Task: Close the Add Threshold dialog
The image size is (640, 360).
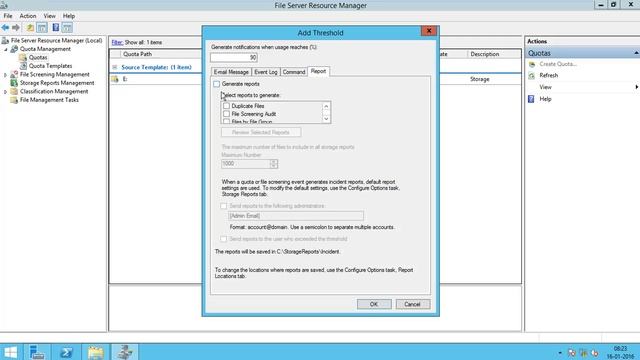Action: 429,31
